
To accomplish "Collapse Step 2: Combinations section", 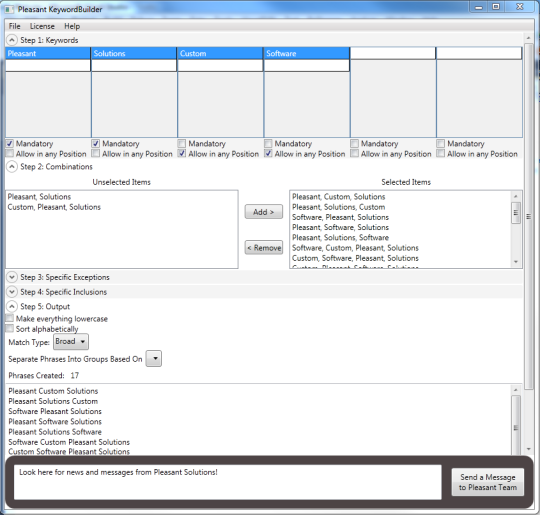I will (12, 167).
